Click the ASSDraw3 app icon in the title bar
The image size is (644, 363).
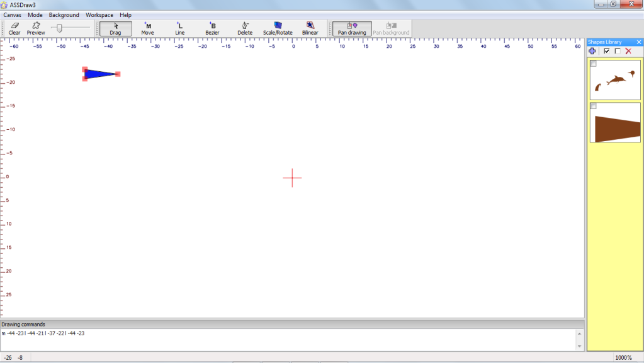[4, 5]
